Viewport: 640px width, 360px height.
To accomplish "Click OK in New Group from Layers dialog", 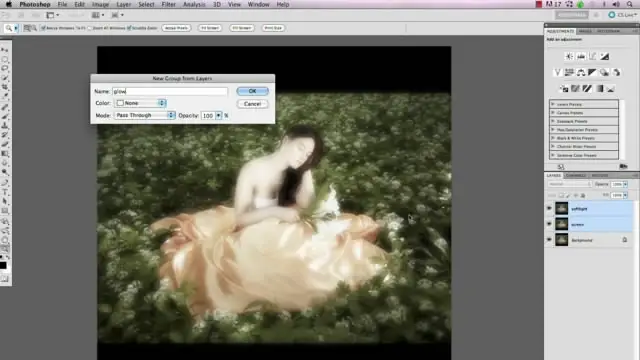I will pyautogui.click(x=252, y=91).
